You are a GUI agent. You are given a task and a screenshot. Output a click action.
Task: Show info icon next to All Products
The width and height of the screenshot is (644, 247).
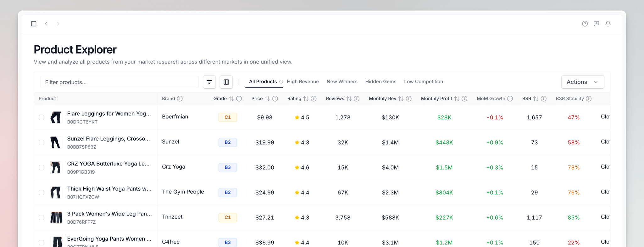tap(281, 82)
